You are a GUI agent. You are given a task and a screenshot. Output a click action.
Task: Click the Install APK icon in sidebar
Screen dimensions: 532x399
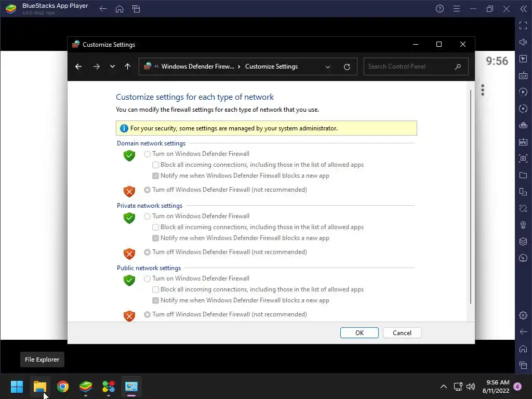coord(523,142)
